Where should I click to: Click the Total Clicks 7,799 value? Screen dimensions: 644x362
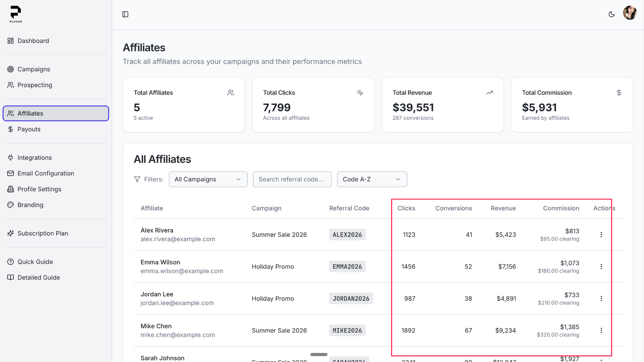tap(277, 108)
